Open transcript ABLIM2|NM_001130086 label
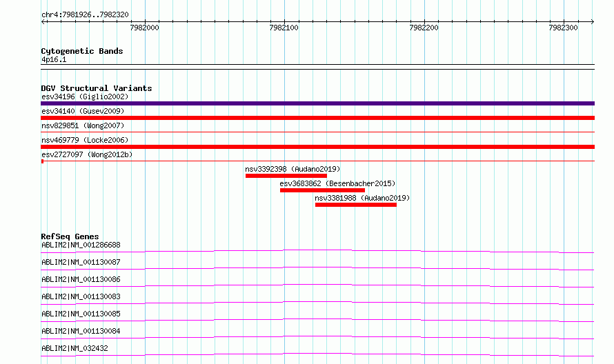Image resolution: width=614 pixels, height=364 pixels. (81, 279)
